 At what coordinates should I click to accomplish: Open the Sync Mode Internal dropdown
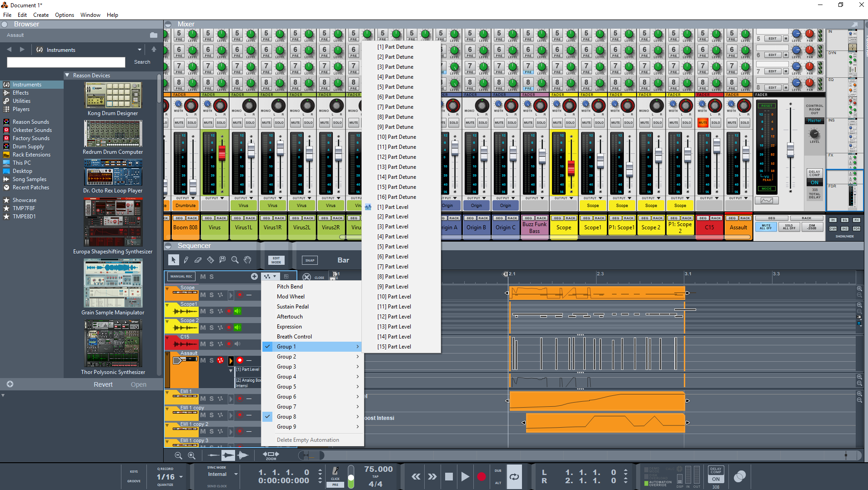[x=236, y=474]
